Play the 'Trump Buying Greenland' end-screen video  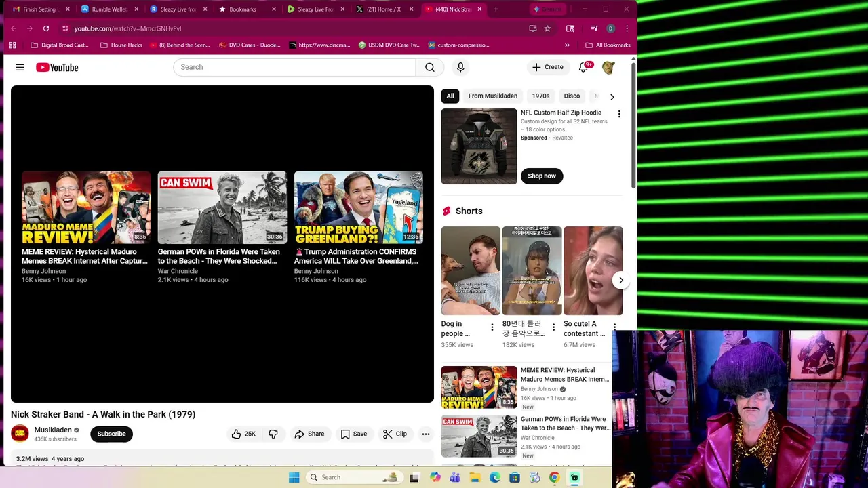359,207
